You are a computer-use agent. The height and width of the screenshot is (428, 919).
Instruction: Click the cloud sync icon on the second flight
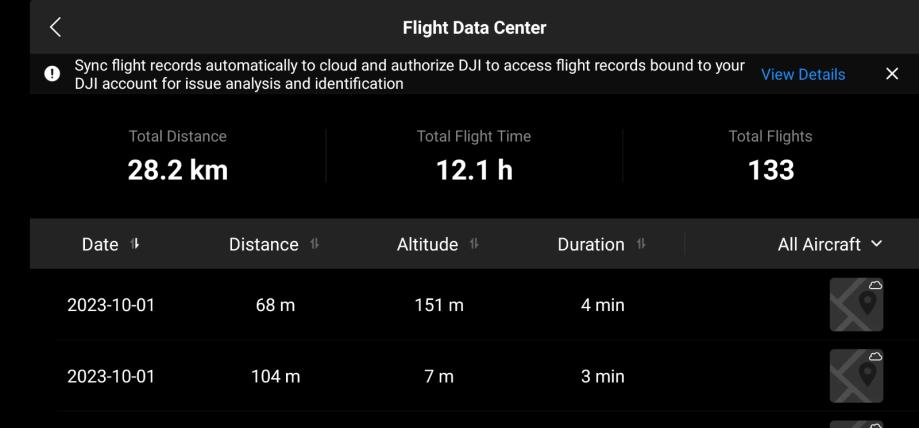[x=875, y=357]
